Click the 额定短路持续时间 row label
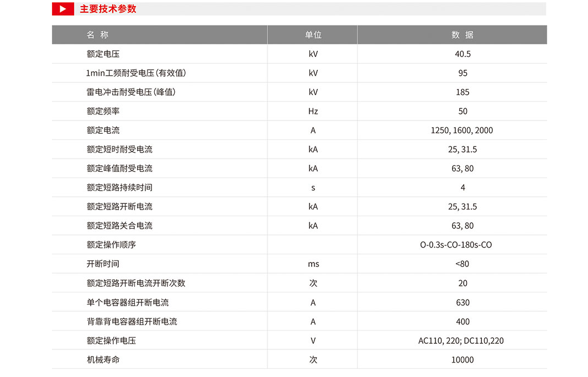This screenshot has height=377, width=588. tap(119, 187)
